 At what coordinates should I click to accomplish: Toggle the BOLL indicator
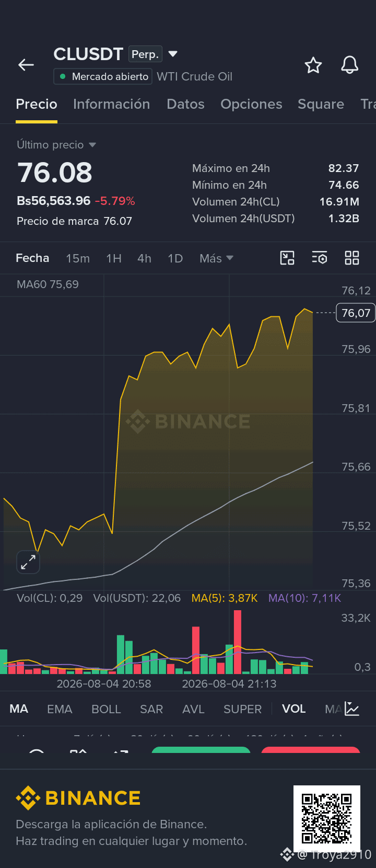coord(106,709)
